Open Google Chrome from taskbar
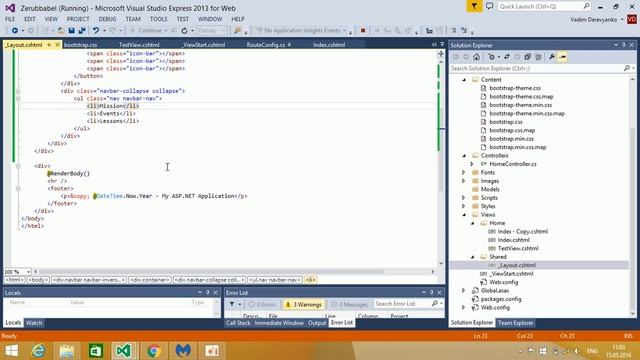Screen dimensions: 640x360 [x=154, y=351]
